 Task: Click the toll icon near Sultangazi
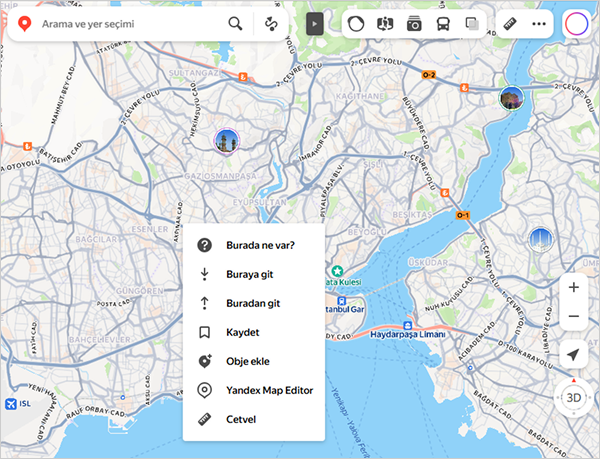point(243,77)
